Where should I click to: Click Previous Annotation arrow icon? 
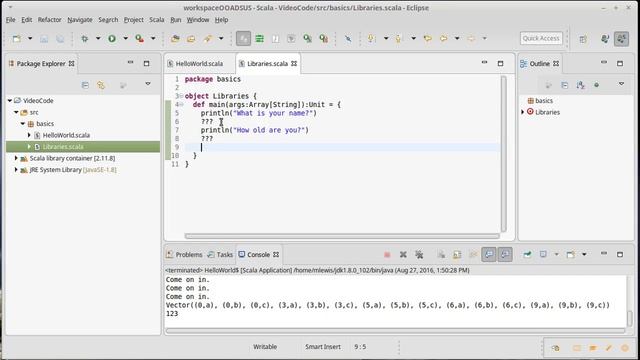398,38
